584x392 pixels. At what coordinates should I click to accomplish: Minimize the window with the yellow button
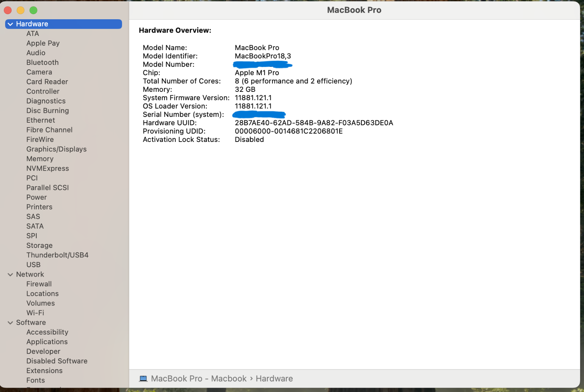click(x=21, y=10)
